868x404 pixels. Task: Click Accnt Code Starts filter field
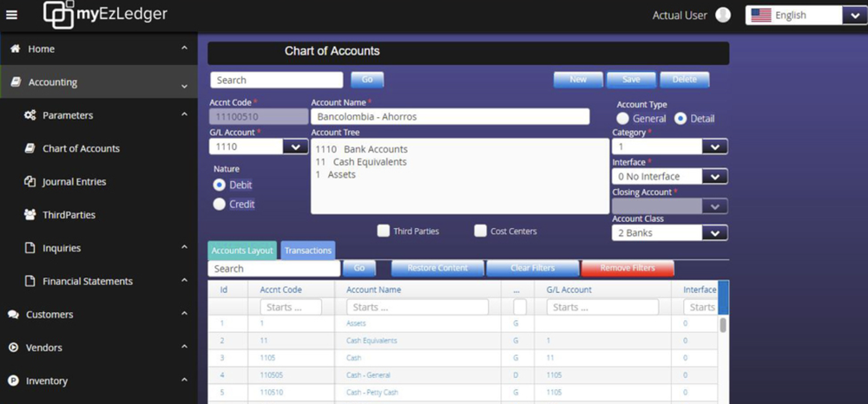point(291,307)
